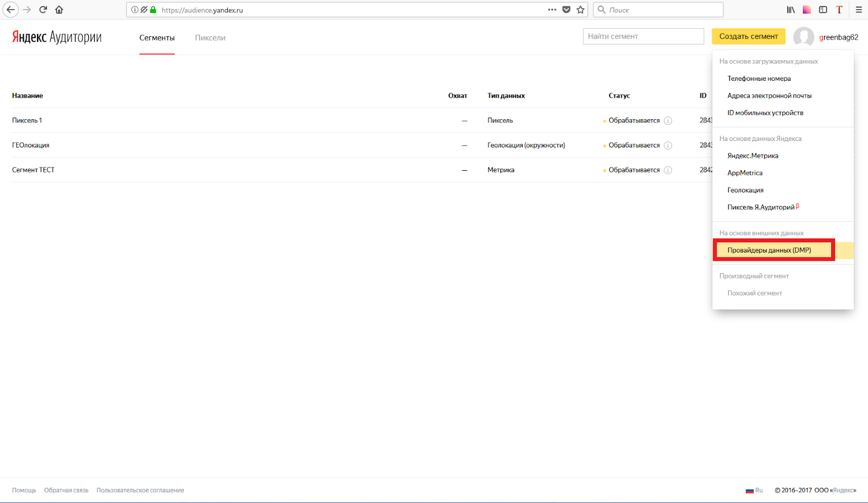Change language with the Ru selector

(x=754, y=490)
